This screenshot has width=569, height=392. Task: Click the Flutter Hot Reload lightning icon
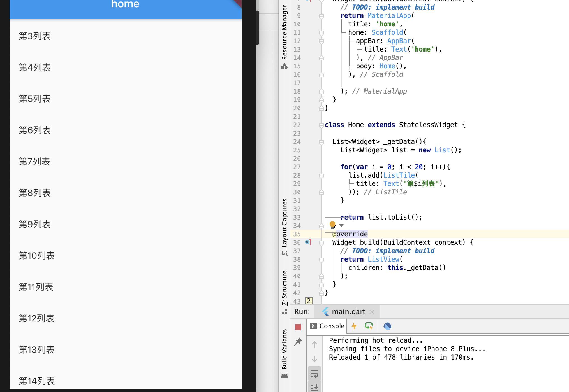pyautogui.click(x=354, y=326)
